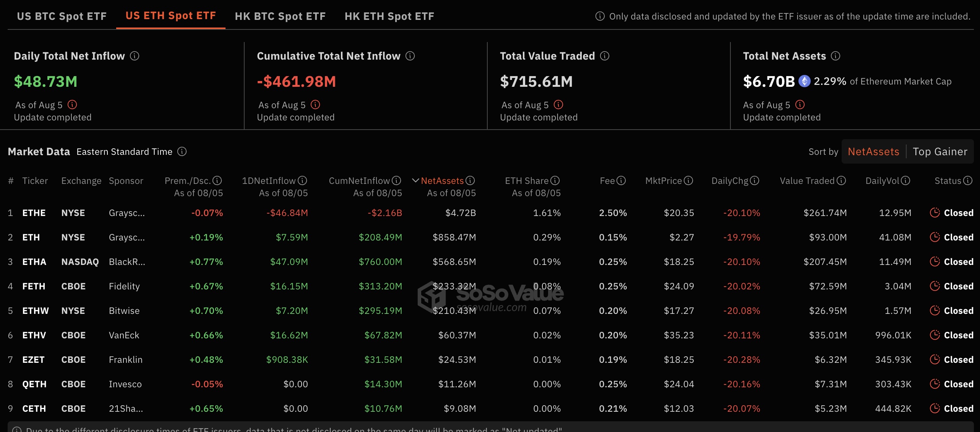
Task: Toggle the NetAssets column sort arrow
Action: point(415,180)
